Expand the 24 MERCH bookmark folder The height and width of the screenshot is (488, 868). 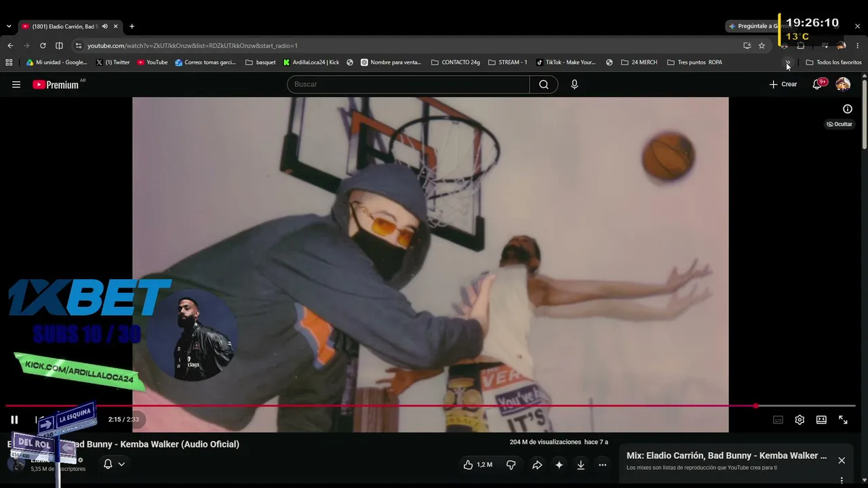click(x=639, y=62)
